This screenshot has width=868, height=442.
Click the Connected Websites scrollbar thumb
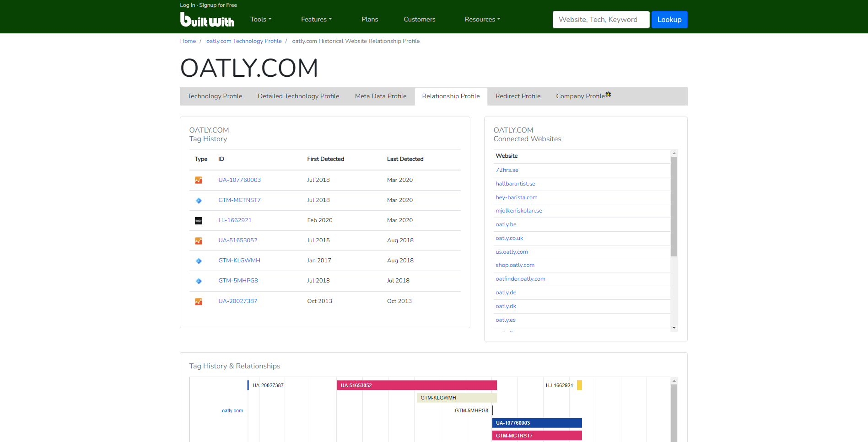[x=674, y=206]
